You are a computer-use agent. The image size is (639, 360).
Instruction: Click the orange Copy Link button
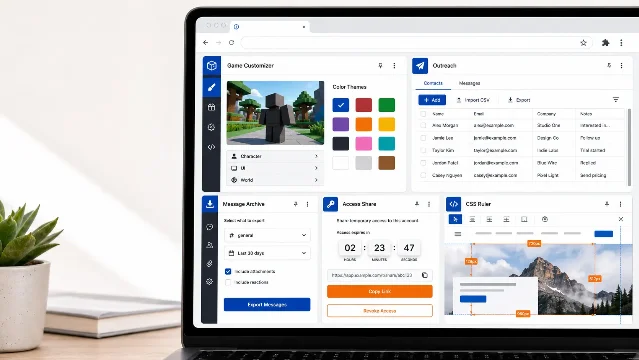point(379,292)
